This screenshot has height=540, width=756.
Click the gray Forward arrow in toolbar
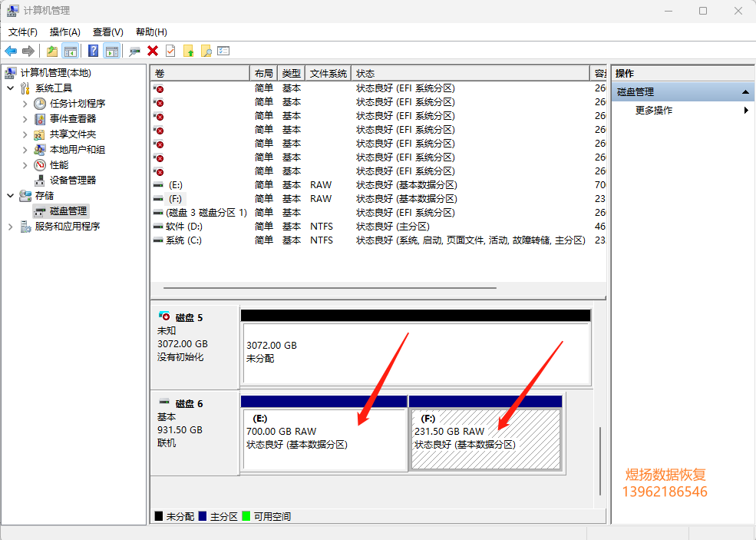click(28, 51)
